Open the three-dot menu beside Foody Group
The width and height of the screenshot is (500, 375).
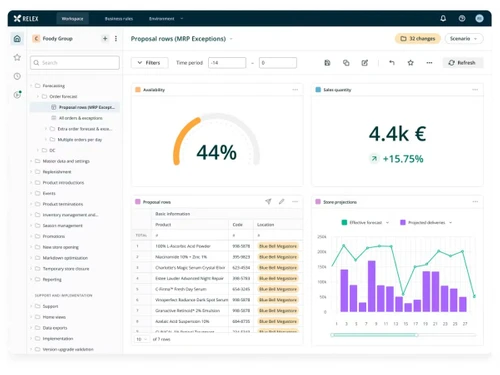pyautogui.click(x=116, y=39)
